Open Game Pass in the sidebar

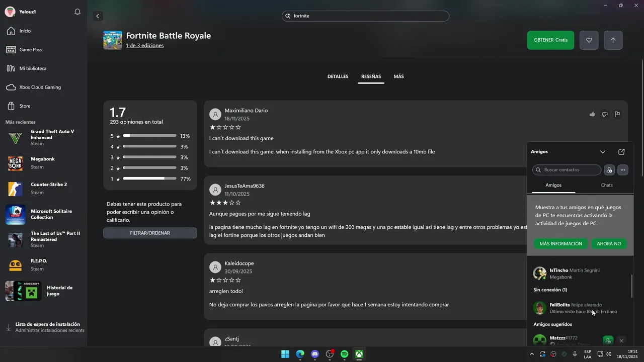[x=43, y=50]
